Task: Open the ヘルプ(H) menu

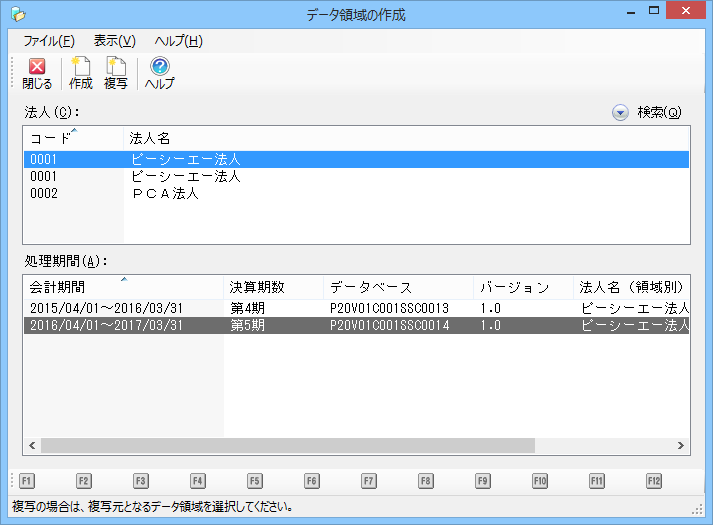Action: click(178, 41)
